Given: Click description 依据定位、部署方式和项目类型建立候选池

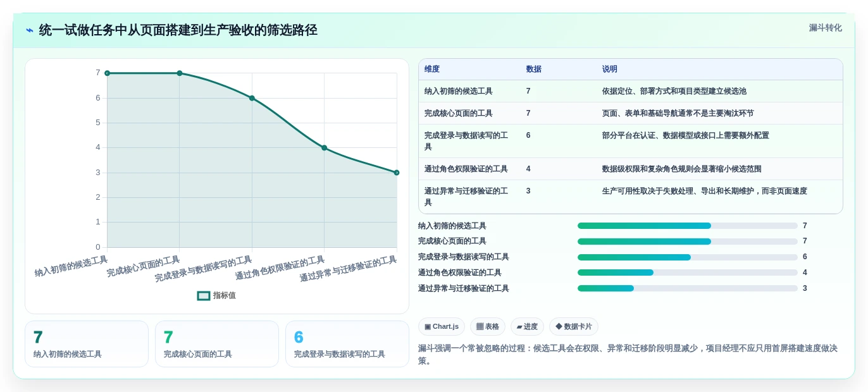Looking at the screenshot, I should (x=674, y=91).
